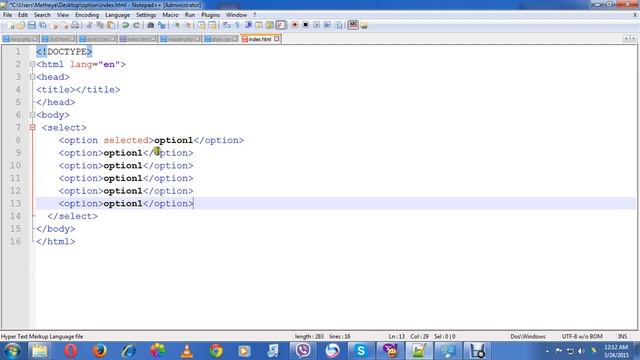Click 'UTF-8 w/o BOM' encoding status
The height and width of the screenshot is (360, 640).
[x=582, y=336]
